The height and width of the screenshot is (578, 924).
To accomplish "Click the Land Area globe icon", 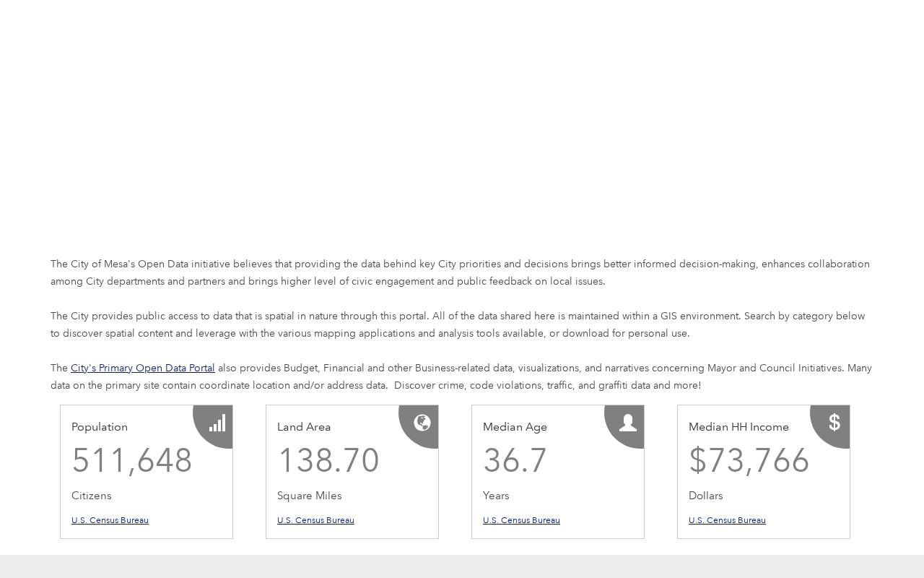I will tap(422, 423).
